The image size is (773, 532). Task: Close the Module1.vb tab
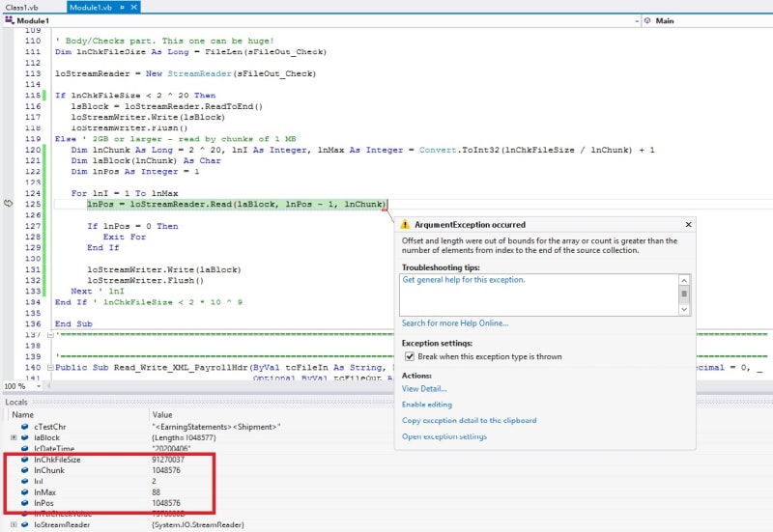point(133,8)
